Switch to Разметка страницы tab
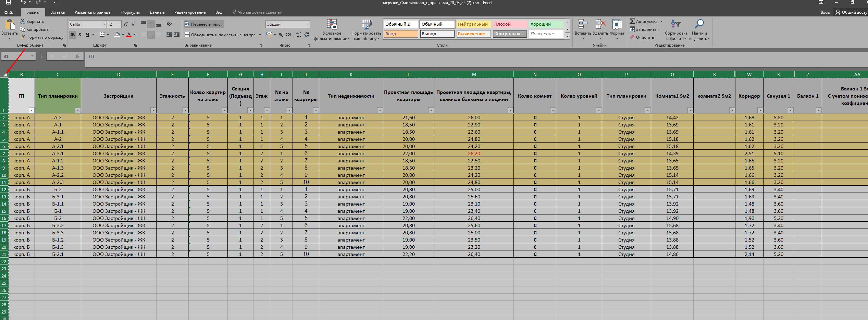 point(93,12)
